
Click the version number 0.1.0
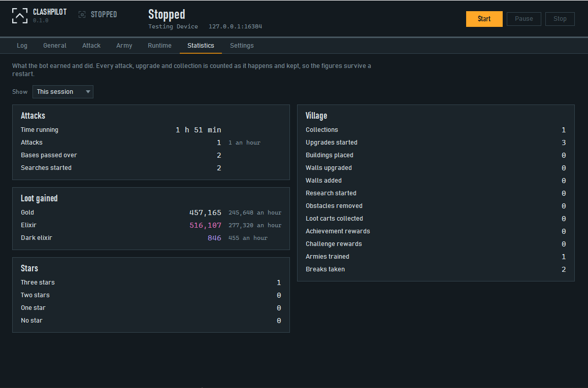[41, 21]
